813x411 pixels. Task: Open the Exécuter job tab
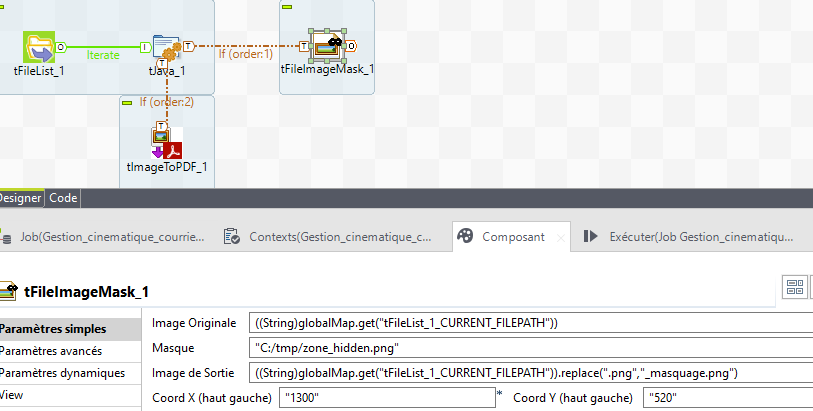point(690,237)
